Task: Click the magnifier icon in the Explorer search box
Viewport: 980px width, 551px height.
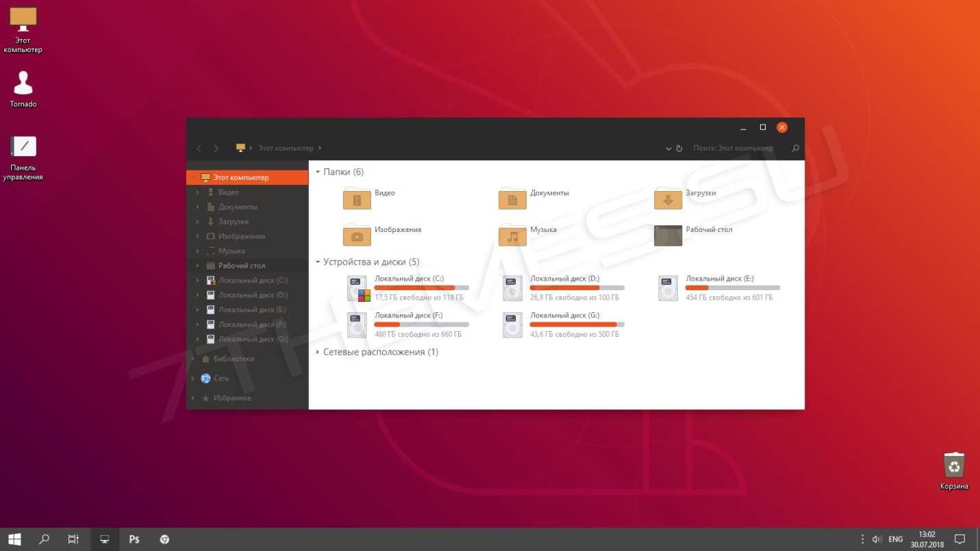Action: 795,148
